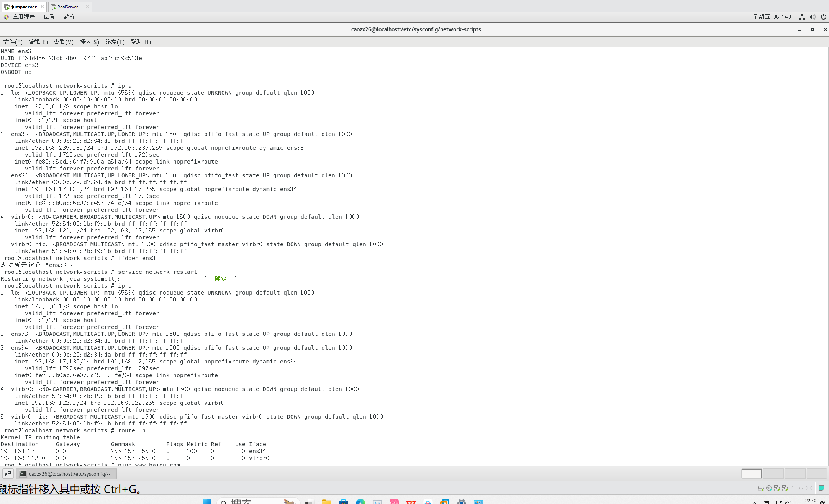Screen dimensions: 829x504
Task: Open the 终端 menu in the top panel
Action: pos(70,16)
